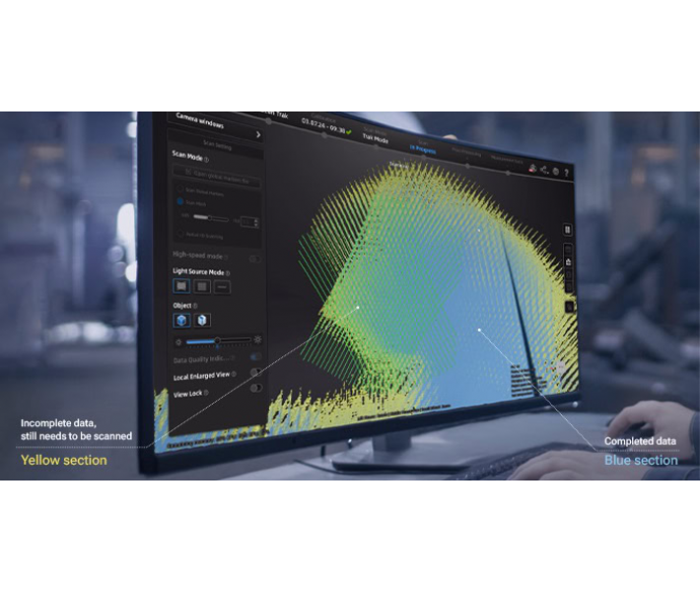This screenshot has width=700, height=592.
Task: Open the High-speed mode info icon
Action: [x=227, y=258]
